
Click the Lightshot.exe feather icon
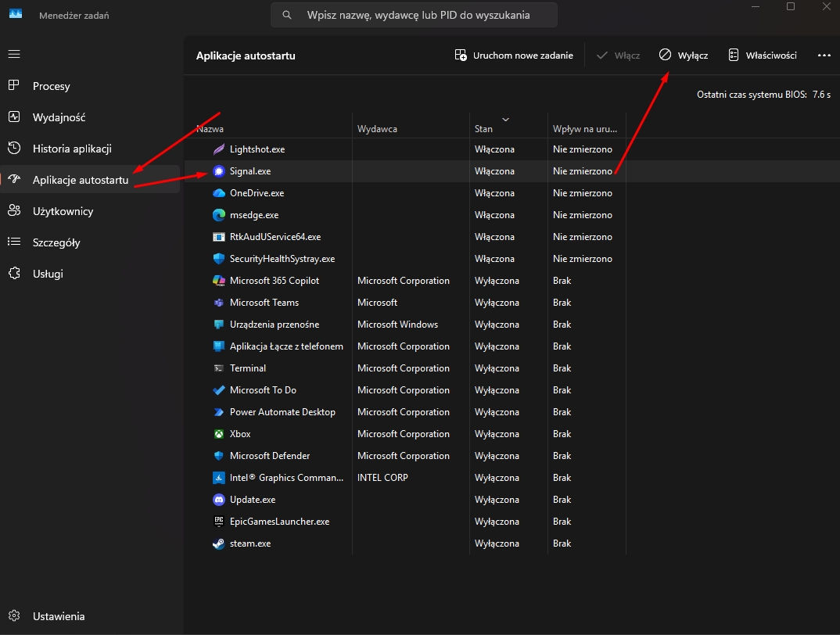(219, 149)
